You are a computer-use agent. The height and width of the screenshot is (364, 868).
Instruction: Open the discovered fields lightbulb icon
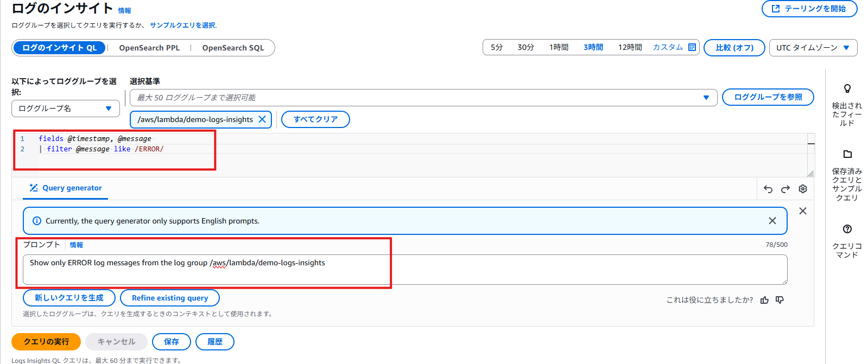tap(847, 89)
